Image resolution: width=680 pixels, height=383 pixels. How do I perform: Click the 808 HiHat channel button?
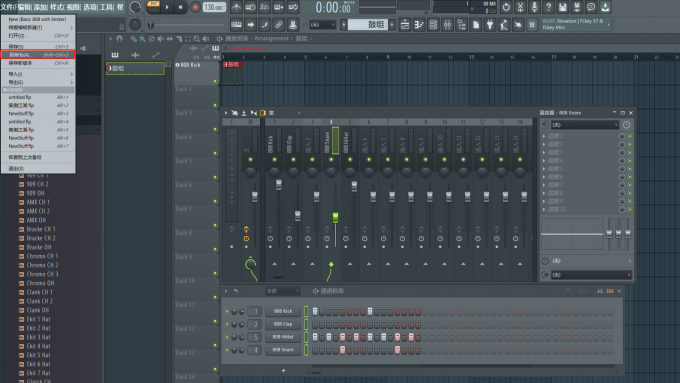[x=283, y=337]
